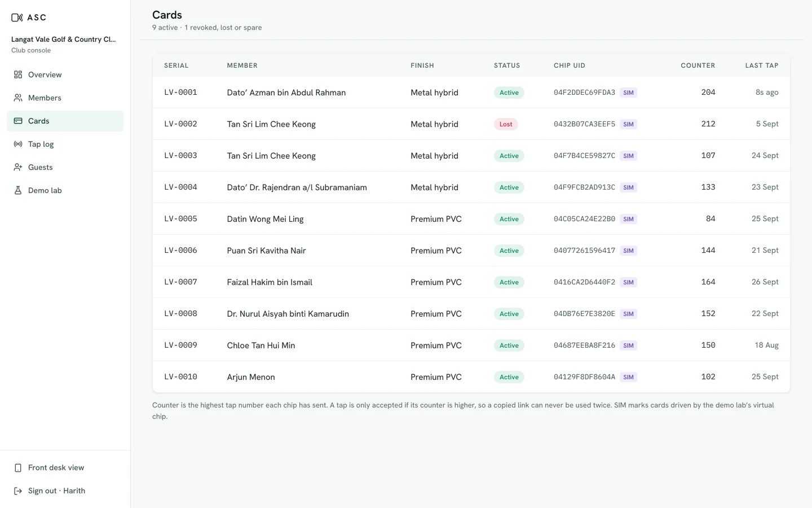This screenshot has width=812, height=508.
Task: Switch to Front desk view
Action: point(65,467)
